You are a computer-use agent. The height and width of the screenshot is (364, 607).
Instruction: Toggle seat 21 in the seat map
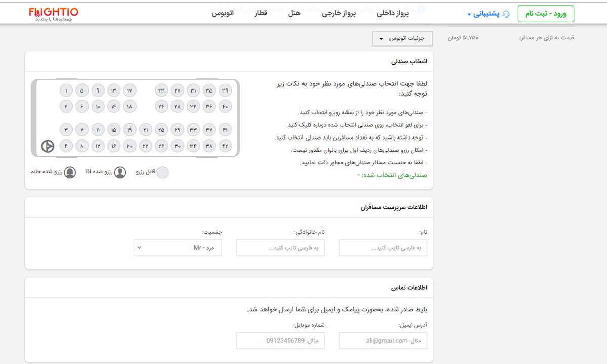[146, 130]
